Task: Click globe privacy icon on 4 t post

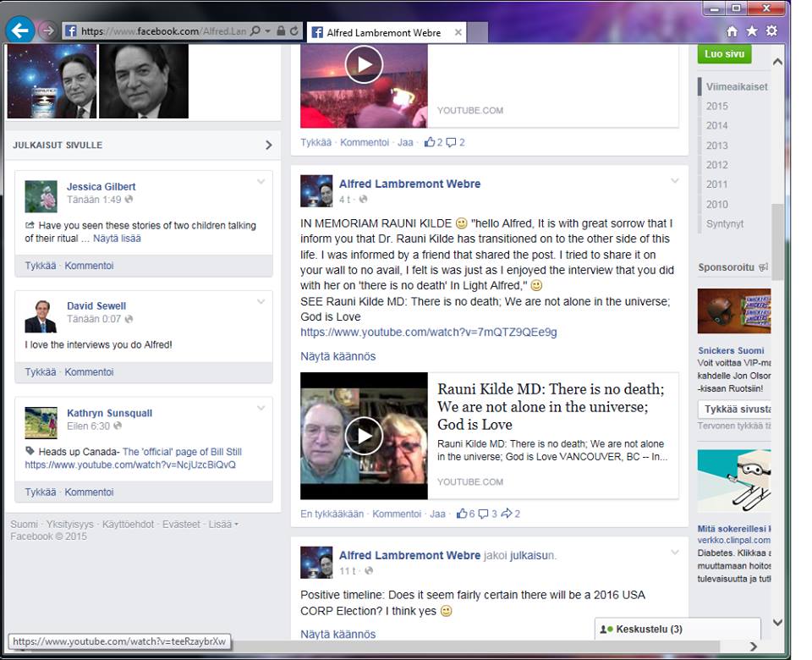Action: click(x=363, y=199)
